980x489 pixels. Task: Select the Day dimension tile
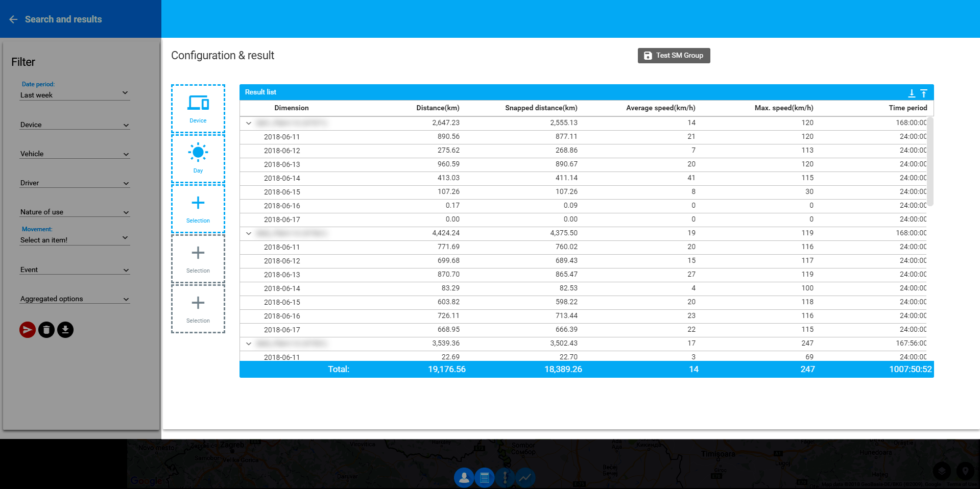point(198,158)
